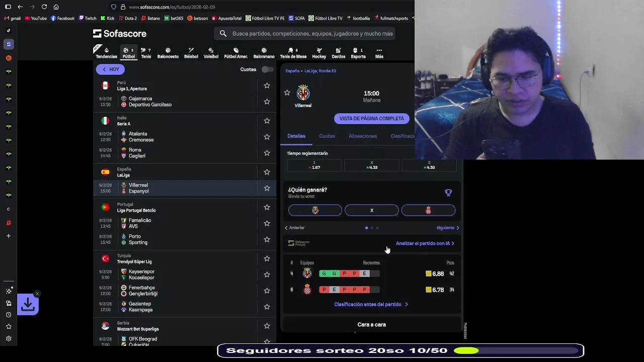Reload the page in browser toolbar

(x=44, y=7)
